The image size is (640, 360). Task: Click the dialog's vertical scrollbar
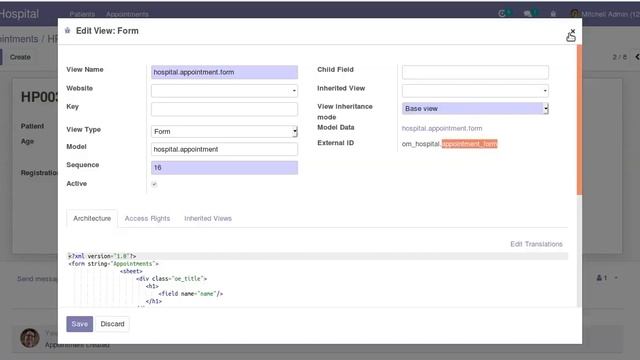point(579,120)
